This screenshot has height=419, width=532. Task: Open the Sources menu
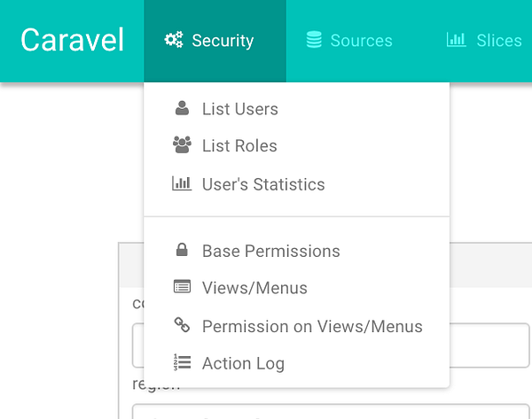point(362,41)
